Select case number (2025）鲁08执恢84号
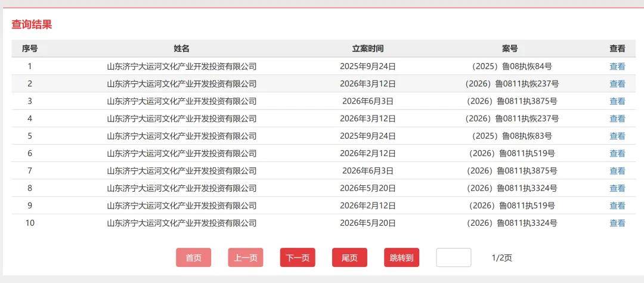 (x=512, y=67)
